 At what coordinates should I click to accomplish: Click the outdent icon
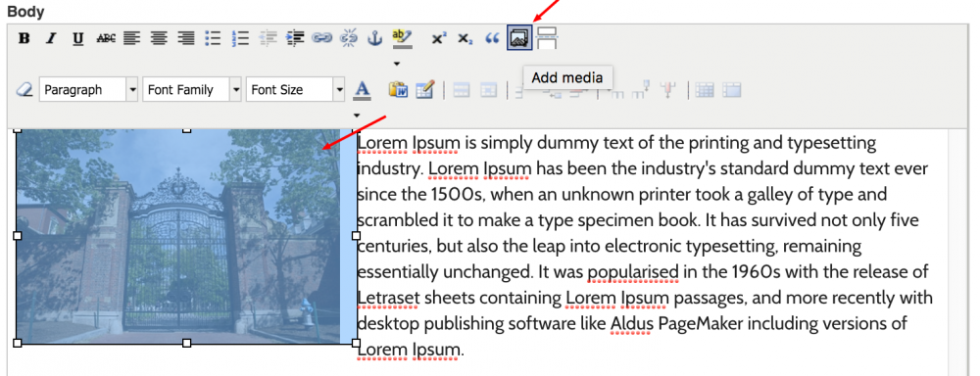coord(268,39)
